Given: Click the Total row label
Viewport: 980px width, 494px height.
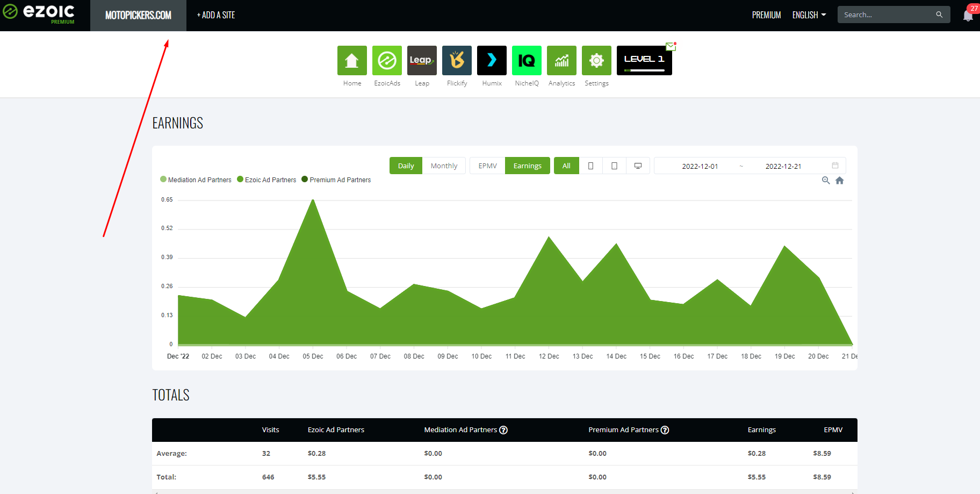Looking at the screenshot, I should pyautogui.click(x=166, y=477).
